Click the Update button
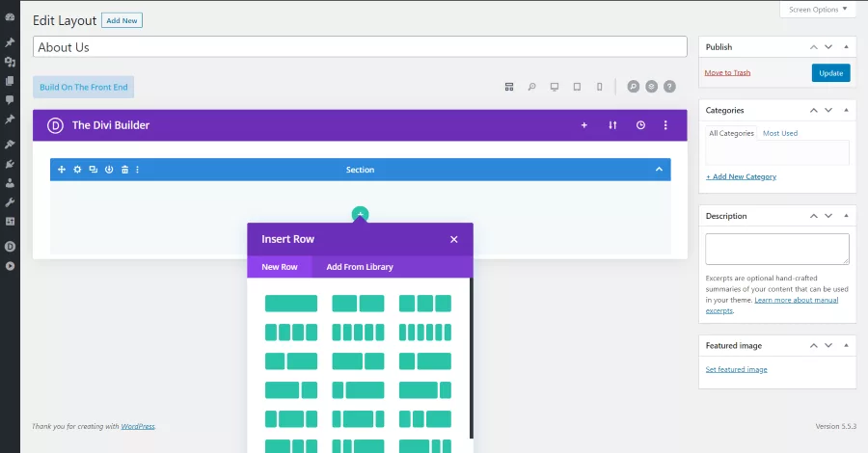868x453 pixels. (x=831, y=73)
